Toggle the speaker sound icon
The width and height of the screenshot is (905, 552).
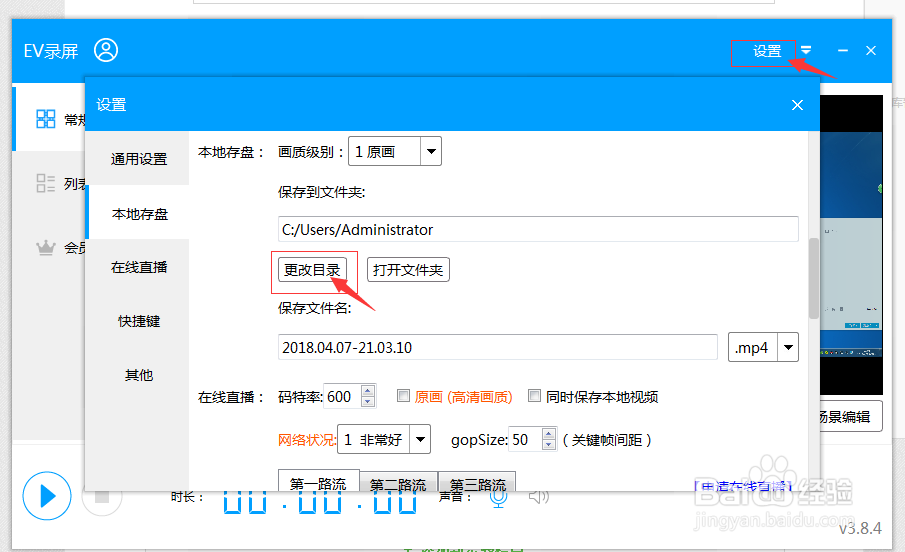(x=538, y=497)
